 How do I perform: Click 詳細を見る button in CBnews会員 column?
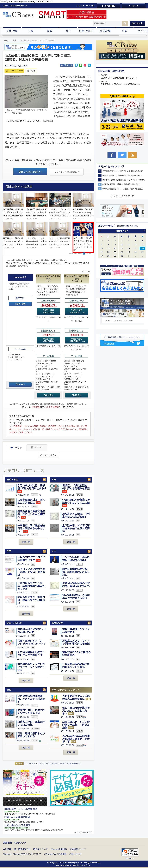click(x=20, y=384)
